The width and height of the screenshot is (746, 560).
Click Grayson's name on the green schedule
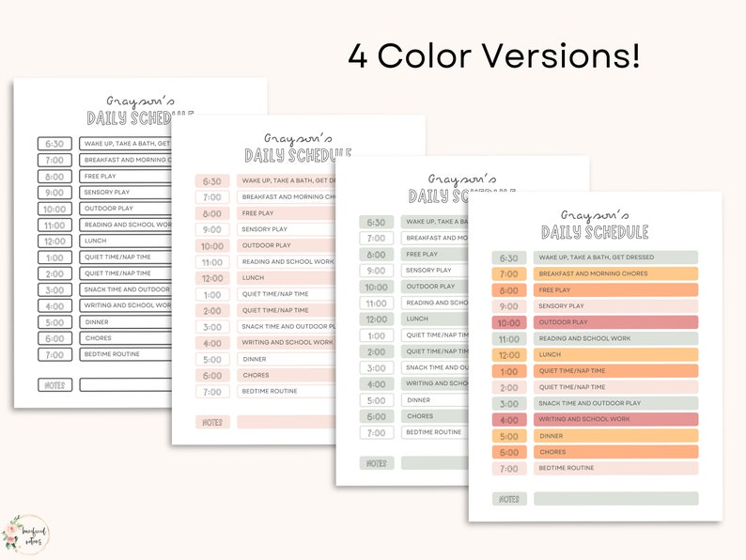click(462, 179)
